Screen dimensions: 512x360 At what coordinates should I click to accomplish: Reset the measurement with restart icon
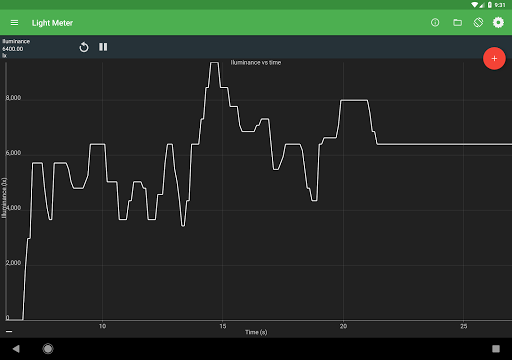[84, 47]
